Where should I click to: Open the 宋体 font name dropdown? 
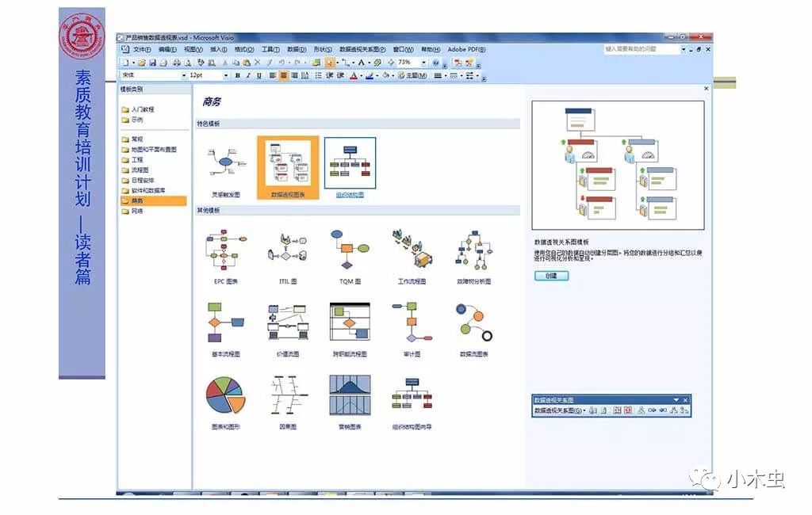(x=184, y=75)
